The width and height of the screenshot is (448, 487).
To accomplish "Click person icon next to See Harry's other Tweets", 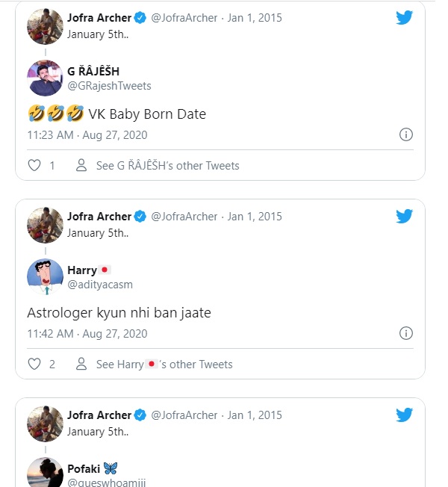I will (81, 364).
